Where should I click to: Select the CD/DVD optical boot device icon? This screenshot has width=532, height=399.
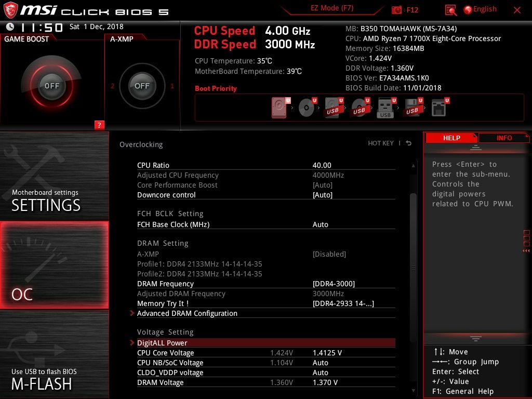click(x=307, y=108)
